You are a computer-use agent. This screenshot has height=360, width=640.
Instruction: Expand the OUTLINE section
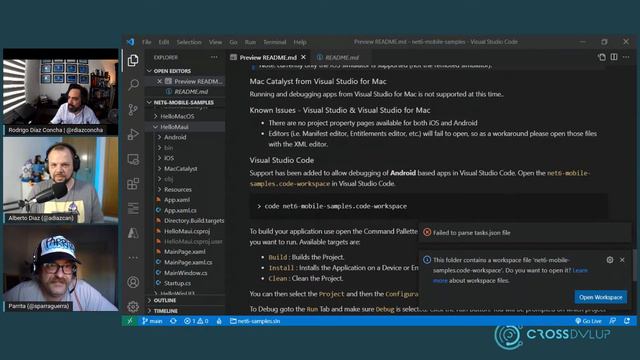(185, 300)
